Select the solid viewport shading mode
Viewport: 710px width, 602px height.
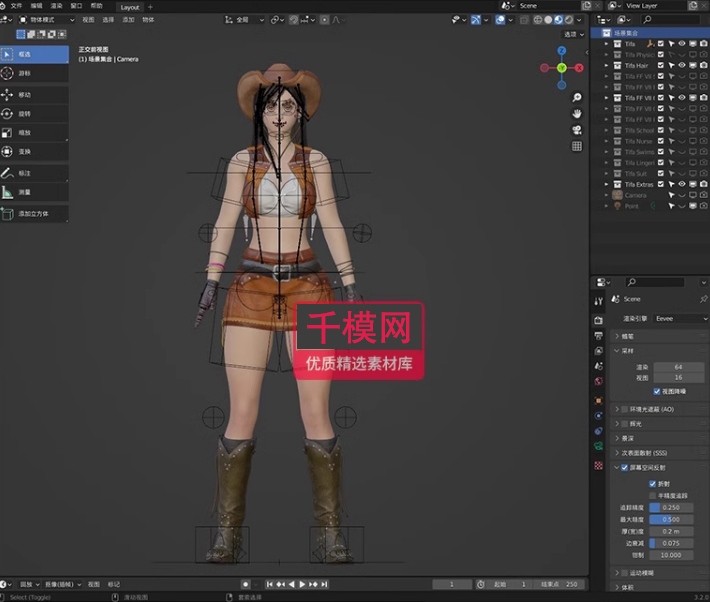click(548, 19)
